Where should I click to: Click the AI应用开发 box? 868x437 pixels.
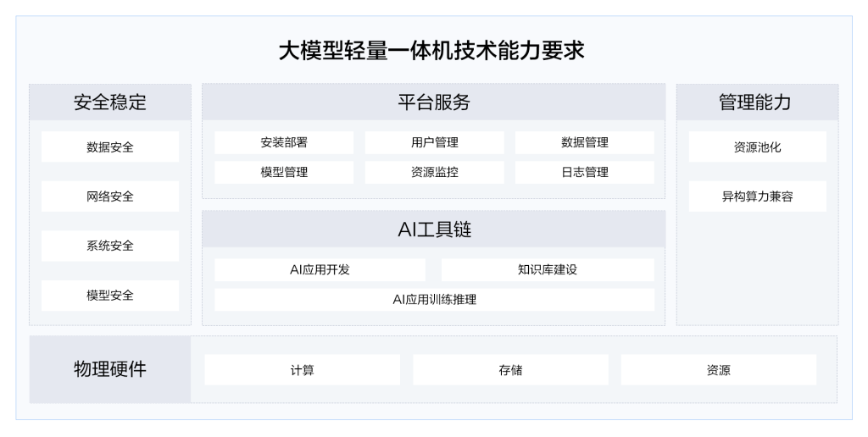[x=320, y=269]
